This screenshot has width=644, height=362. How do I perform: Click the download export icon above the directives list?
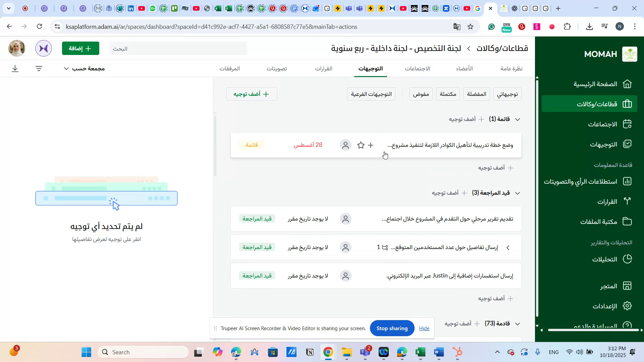click(15, 68)
